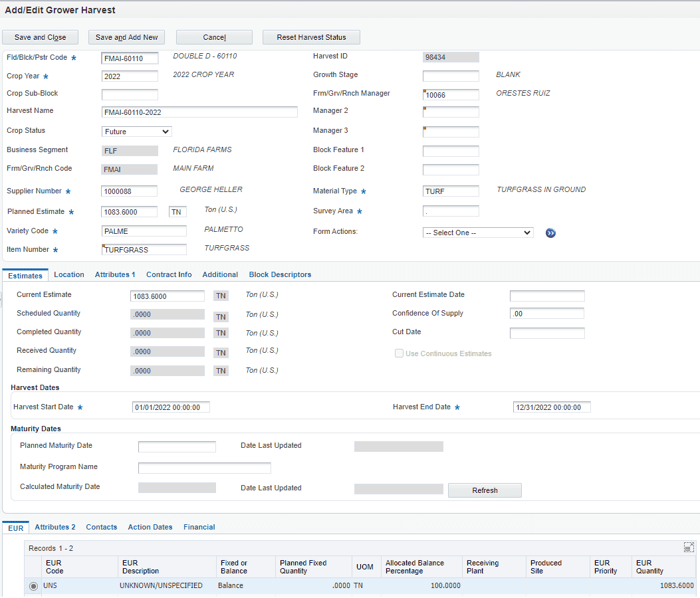Switch to the Location tab
The height and width of the screenshot is (598, 700).
[x=68, y=274]
